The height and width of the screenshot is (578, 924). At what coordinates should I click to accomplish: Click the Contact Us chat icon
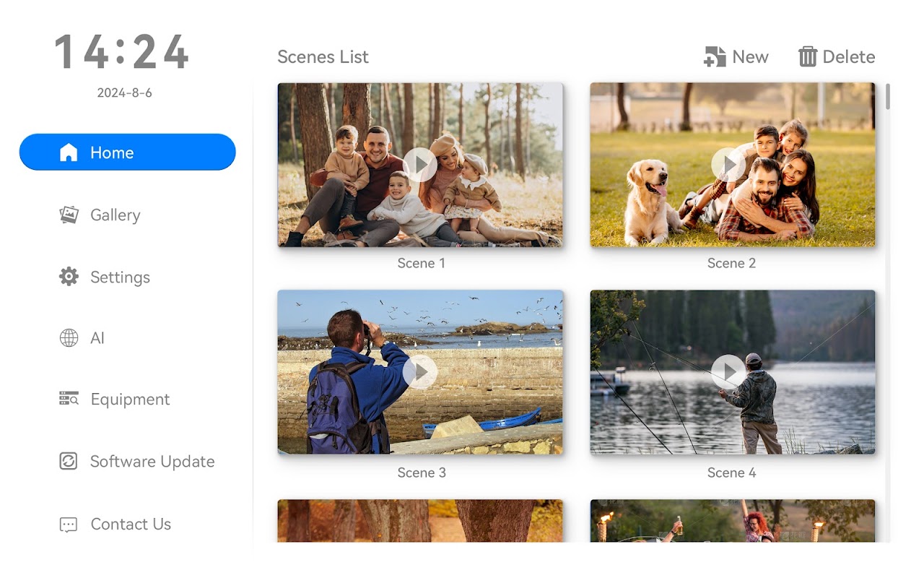[69, 525]
